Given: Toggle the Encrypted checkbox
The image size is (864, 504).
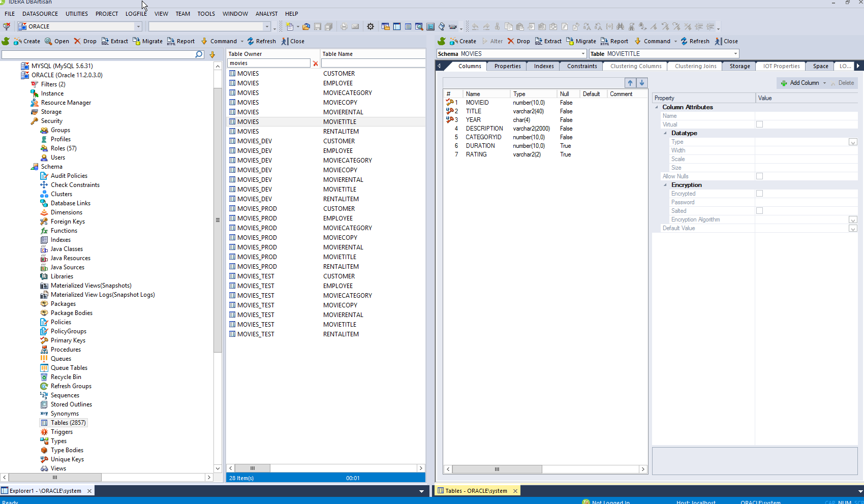Looking at the screenshot, I should pos(759,194).
